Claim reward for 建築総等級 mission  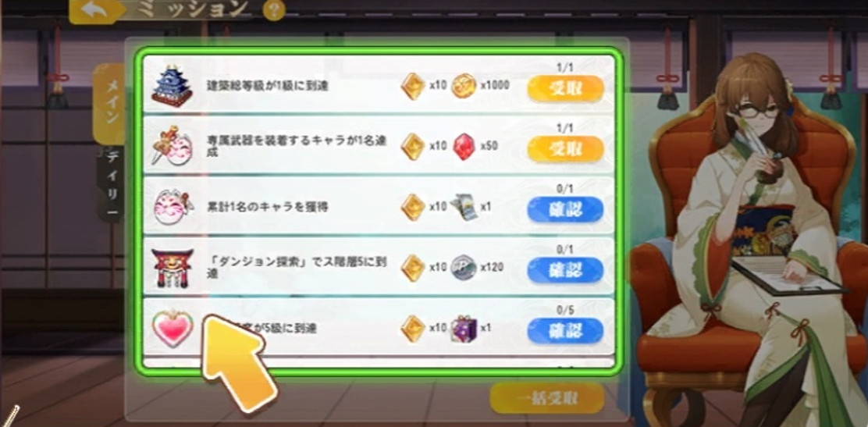point(565,89)
